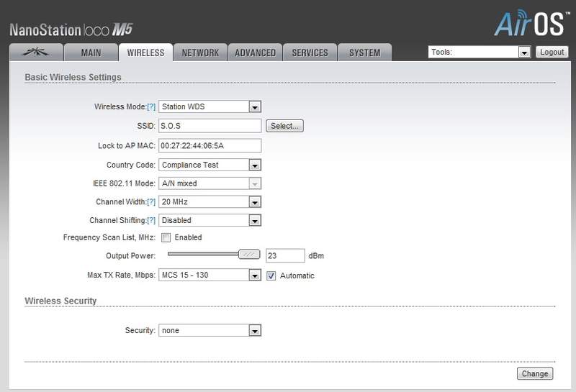Open the Ubiquiti logo tab
Image resolution: width=576 pixels, height=392 pixels.
(36, 53)
